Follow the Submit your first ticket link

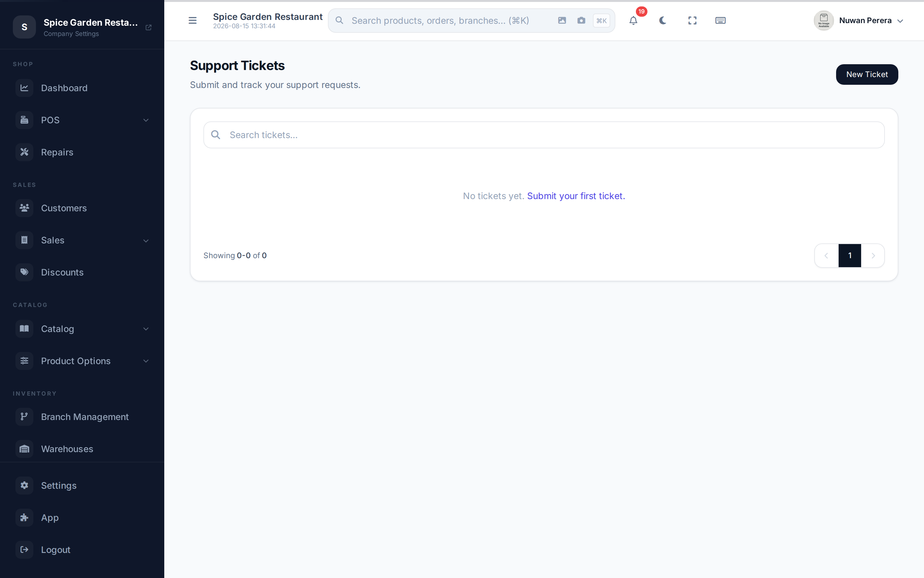576,196
